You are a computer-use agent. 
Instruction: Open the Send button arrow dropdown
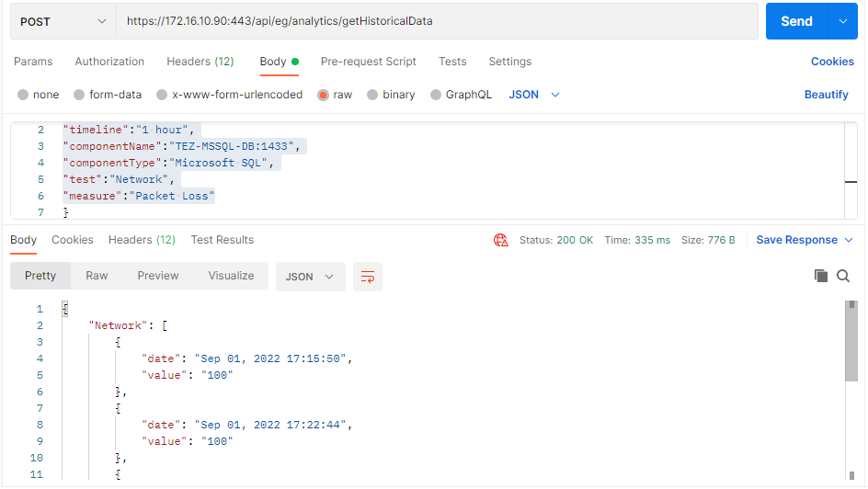click(842, 21)
